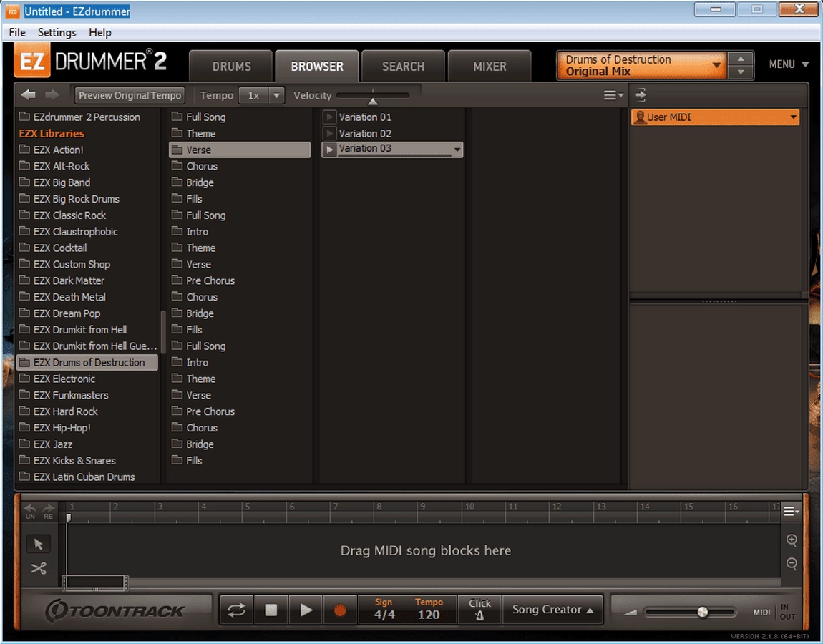Toggle the metronome Click
Image resolution: width=823 pixels, height=644 pixels.
[479, 610]
